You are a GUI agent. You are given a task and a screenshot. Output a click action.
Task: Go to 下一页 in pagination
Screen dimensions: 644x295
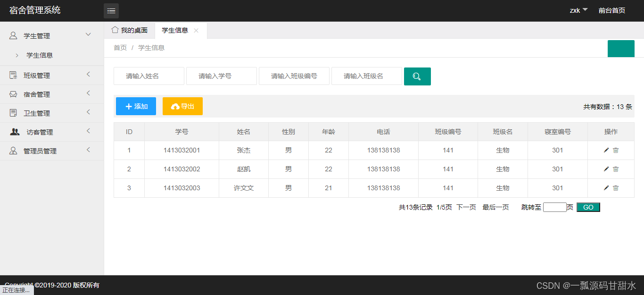tap(466, 207)
